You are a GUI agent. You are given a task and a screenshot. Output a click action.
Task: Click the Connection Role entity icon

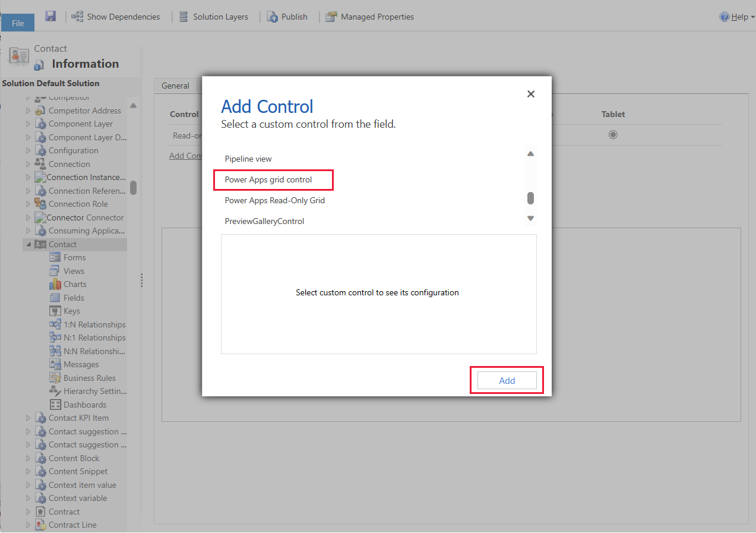point(40,204)
